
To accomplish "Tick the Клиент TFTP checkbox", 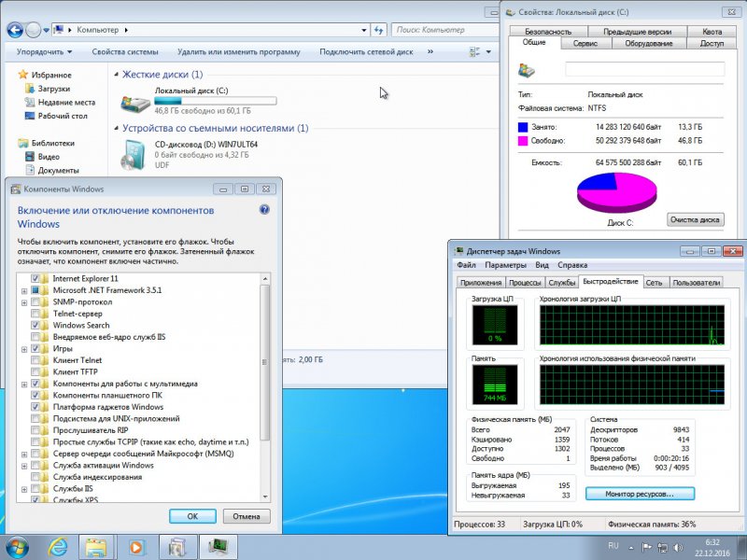I will (35, 371).
